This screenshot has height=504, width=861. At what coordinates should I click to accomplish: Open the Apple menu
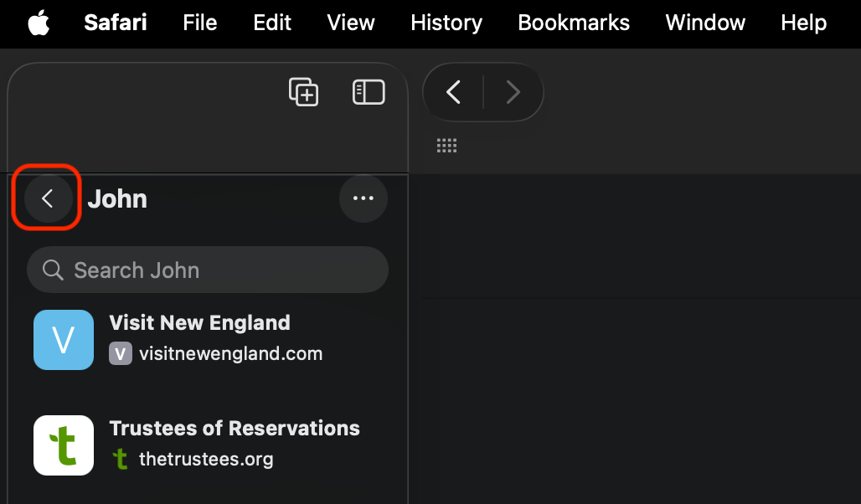(39, 23)
